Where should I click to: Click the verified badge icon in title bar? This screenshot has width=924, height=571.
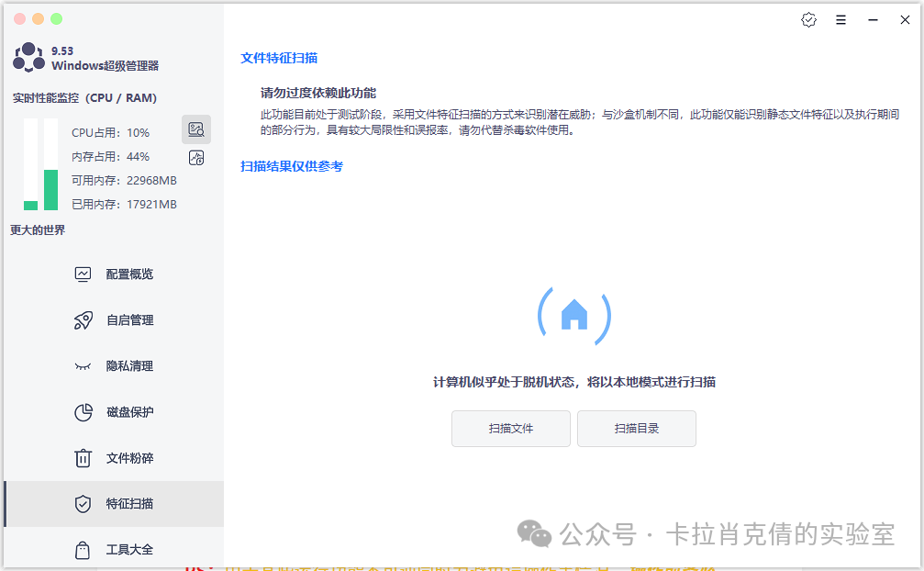coord(808,20)
